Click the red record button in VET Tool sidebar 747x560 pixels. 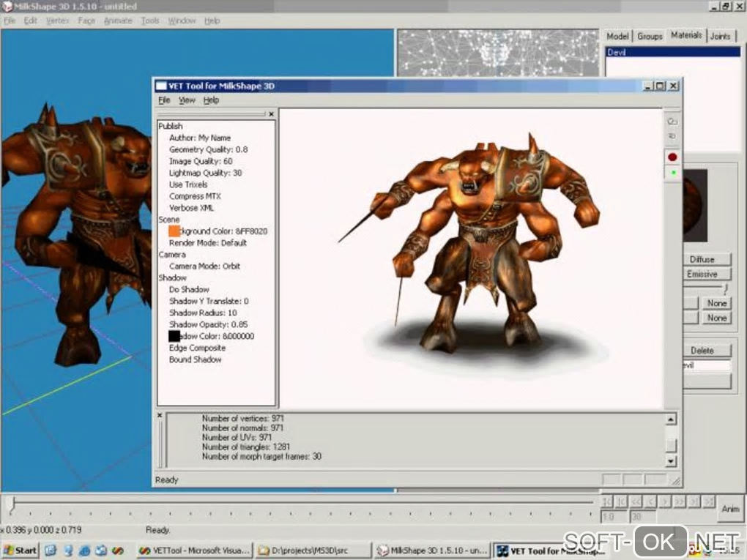tap(672, 157)
